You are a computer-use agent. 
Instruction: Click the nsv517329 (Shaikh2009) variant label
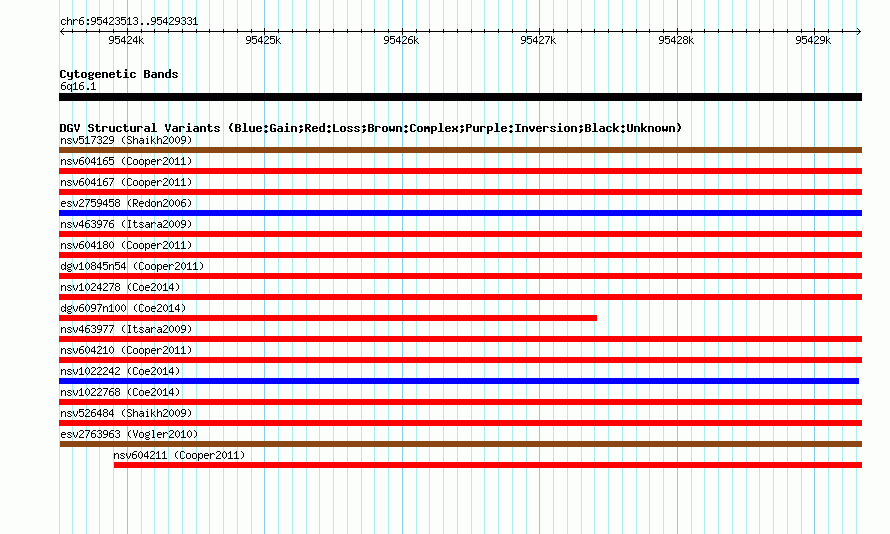tap(126, 140)
